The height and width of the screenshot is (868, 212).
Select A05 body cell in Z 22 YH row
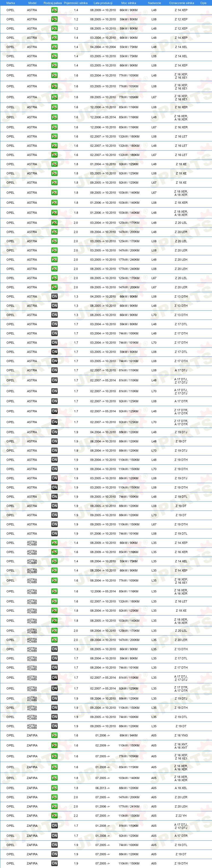[154, 815]
